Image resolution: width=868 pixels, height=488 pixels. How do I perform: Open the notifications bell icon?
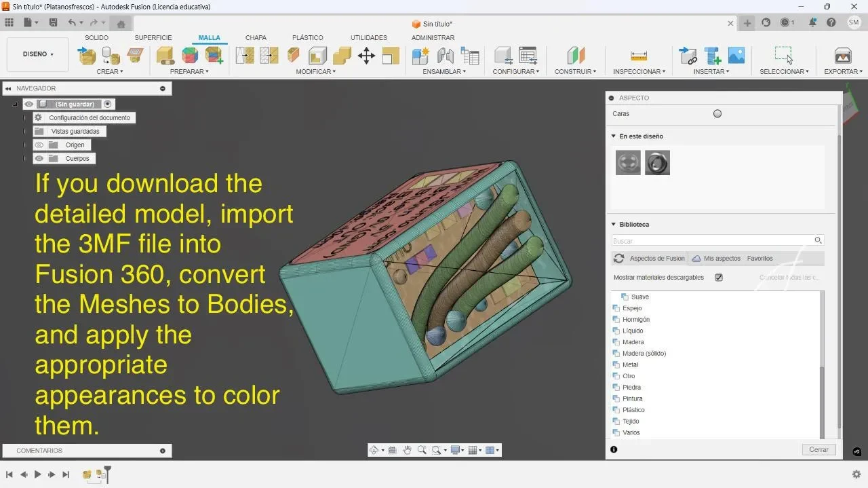tap(812, 22)
